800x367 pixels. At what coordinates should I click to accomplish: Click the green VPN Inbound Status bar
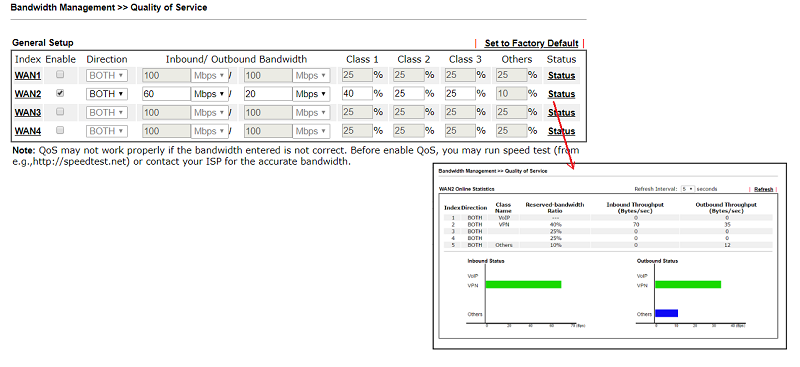(523, 284)
